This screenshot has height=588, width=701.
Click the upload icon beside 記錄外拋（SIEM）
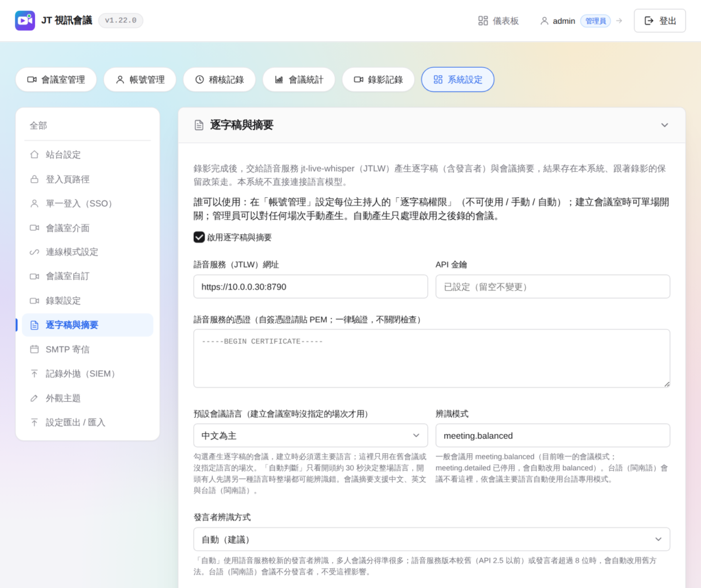(34, 374)
